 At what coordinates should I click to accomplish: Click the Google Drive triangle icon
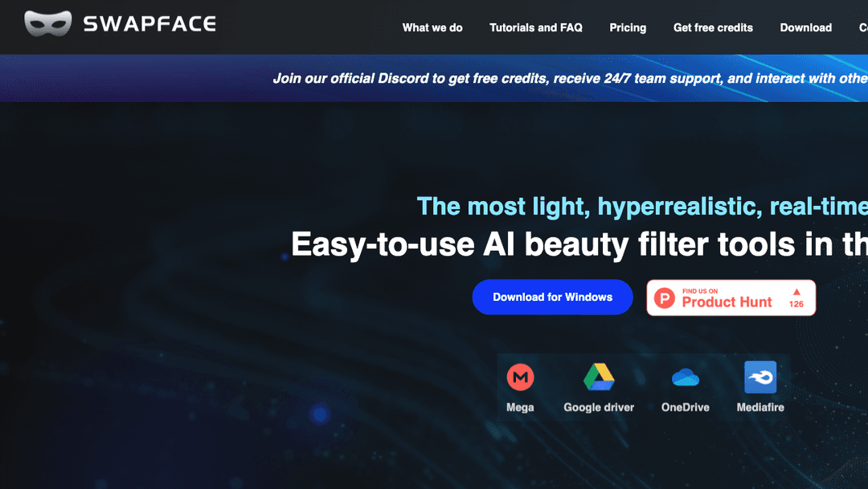pyautogui.click(x=599, y=376)
